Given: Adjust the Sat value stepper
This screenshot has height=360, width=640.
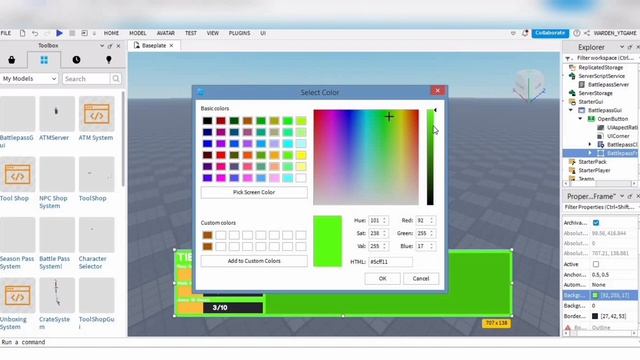Looking at the screenshot, I should [384, 233].
